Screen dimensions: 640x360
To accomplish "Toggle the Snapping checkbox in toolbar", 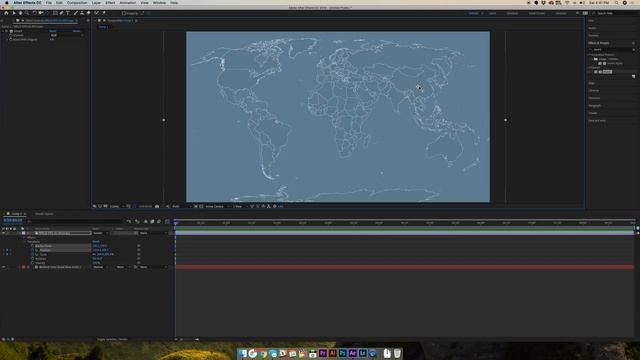I will (x=124, y=13).
